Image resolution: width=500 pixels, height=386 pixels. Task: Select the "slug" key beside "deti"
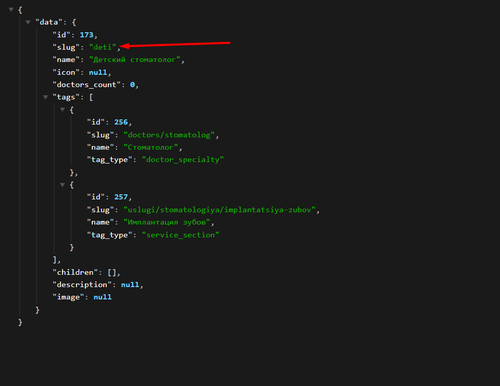66,47
